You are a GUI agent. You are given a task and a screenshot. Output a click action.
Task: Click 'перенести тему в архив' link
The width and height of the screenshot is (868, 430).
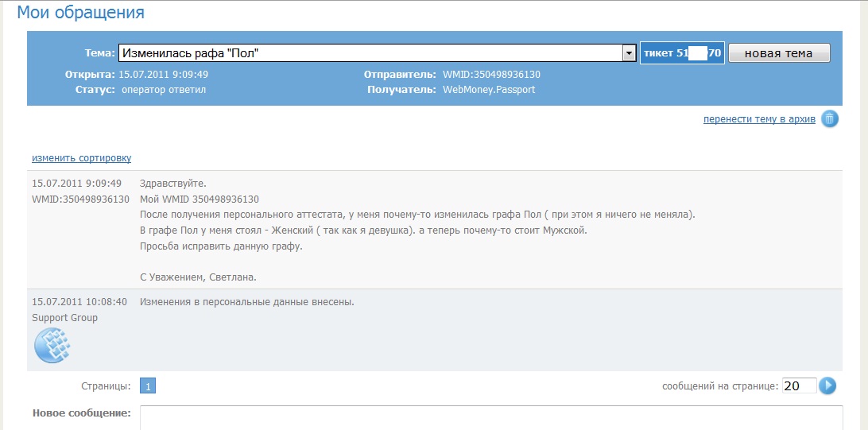coord(759,119)
